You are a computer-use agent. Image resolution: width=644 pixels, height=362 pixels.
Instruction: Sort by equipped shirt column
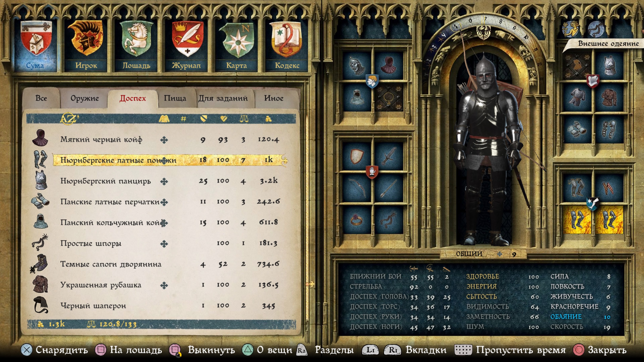click(164, 119)
